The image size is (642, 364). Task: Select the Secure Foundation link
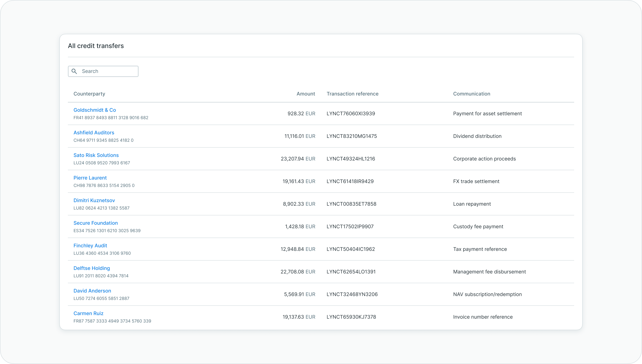point(95,223)
